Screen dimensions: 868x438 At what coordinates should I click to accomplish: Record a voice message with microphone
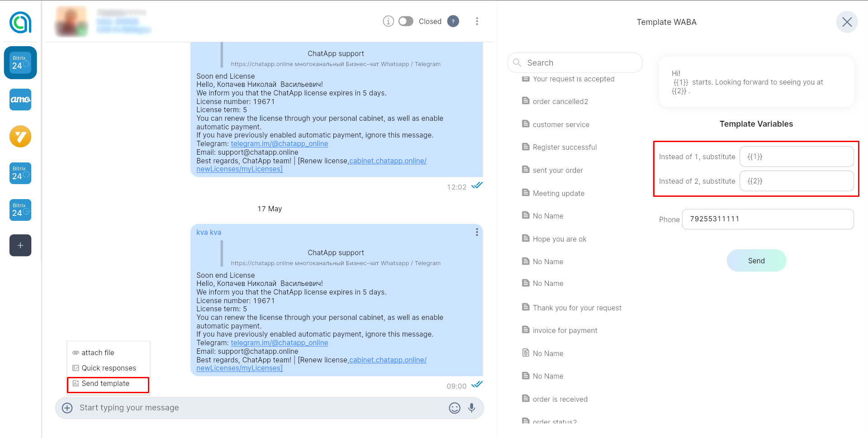[471, 408]
